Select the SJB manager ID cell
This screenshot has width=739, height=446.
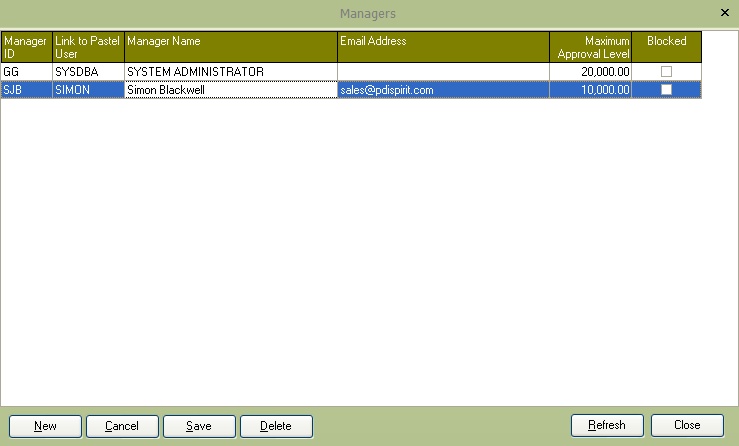[x=26, y=90]
